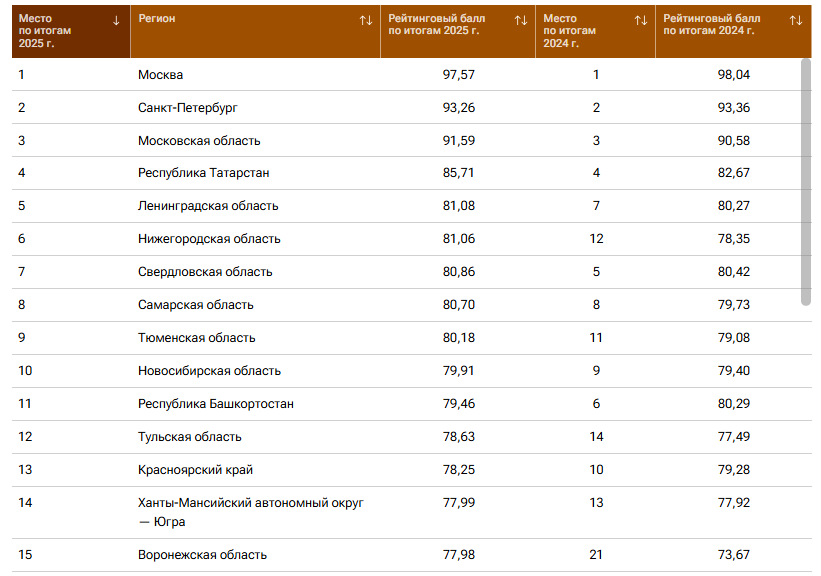Click the sort arrows for 'Рейтинговый балл по итогам 2024 г.'
The width and height of the screenshot is (821, 576).
pyautogui.click(x=796, y=20)
